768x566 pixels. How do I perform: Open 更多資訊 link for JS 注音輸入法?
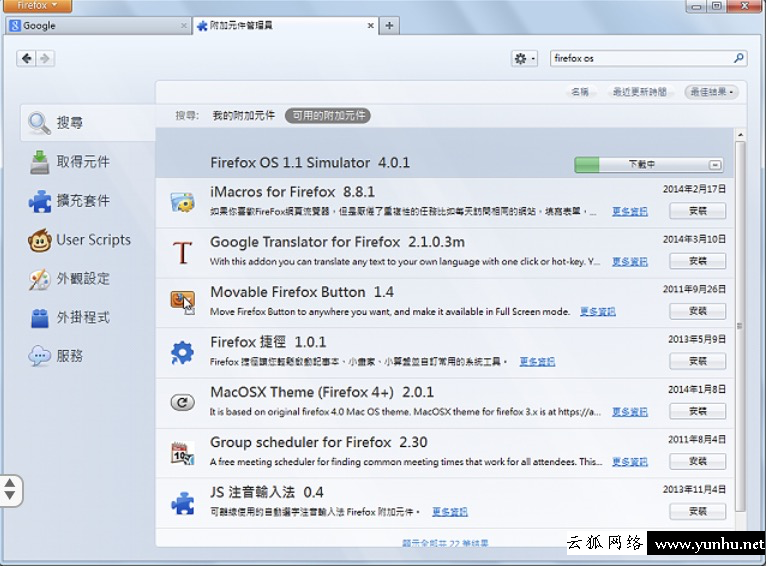point(450,512)
